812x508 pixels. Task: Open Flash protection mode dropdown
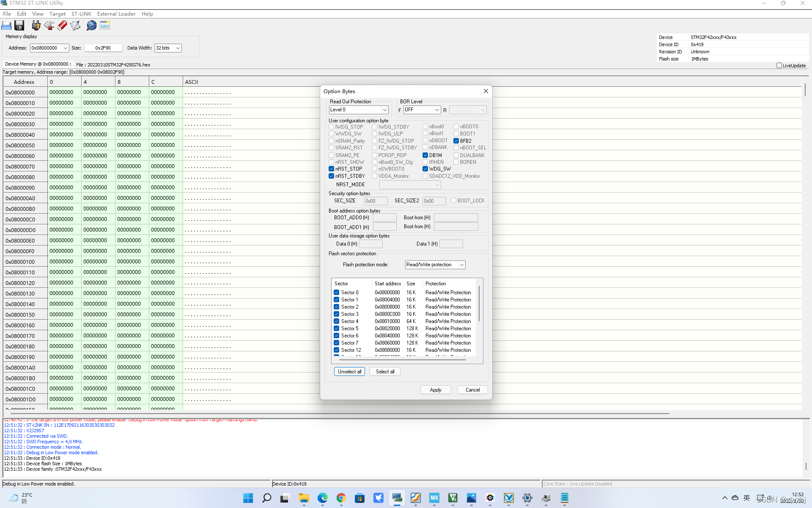click(x=435, y=265)
